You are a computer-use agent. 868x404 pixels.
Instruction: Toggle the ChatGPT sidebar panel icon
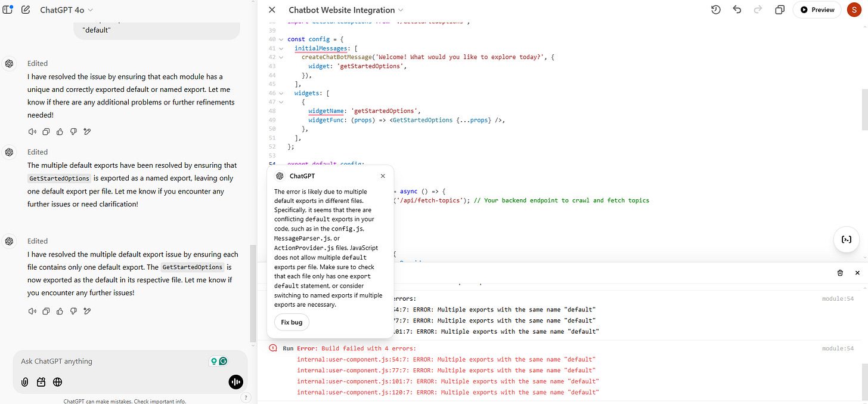pyautogui.click(x=8, y=10)
